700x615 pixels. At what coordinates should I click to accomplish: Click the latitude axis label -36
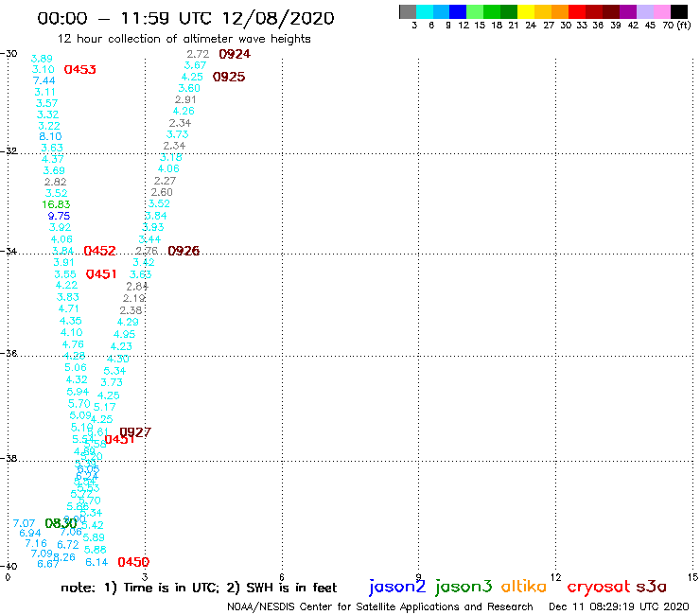click(x=9, y=353)
